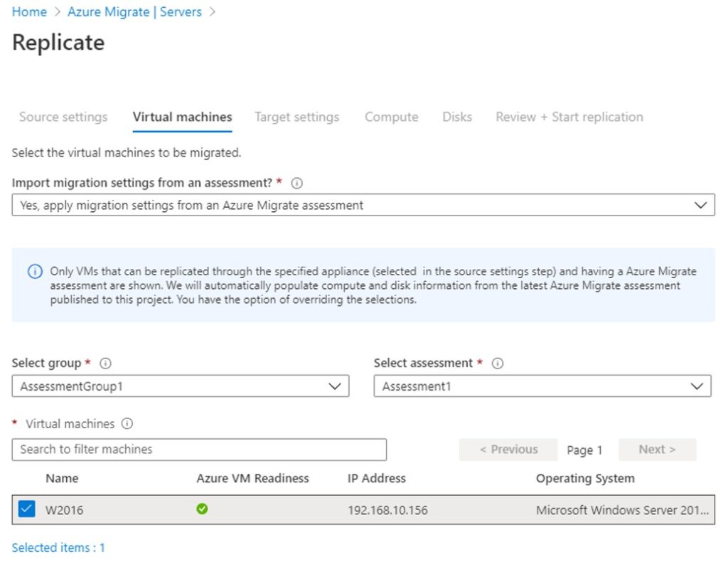The image size is (728, 562).
Task: Click the Next page button
Action: click(658, 450)
